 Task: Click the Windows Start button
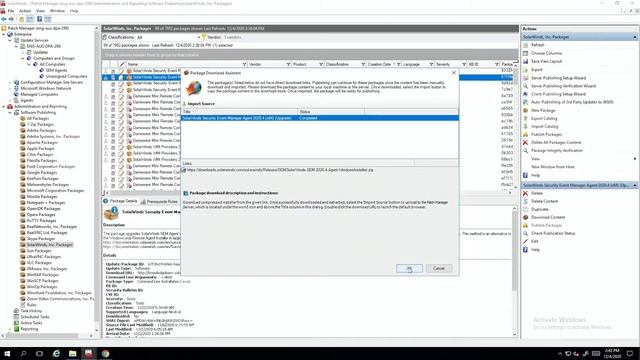click(7, 353)
